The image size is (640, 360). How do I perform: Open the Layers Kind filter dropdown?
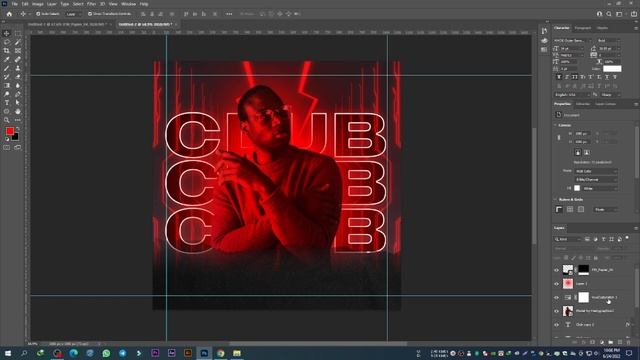(568, 239)
